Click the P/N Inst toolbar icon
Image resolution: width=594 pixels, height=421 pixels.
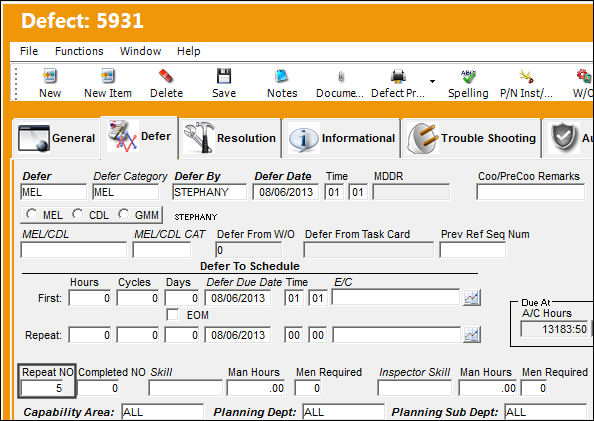(526, 76)
